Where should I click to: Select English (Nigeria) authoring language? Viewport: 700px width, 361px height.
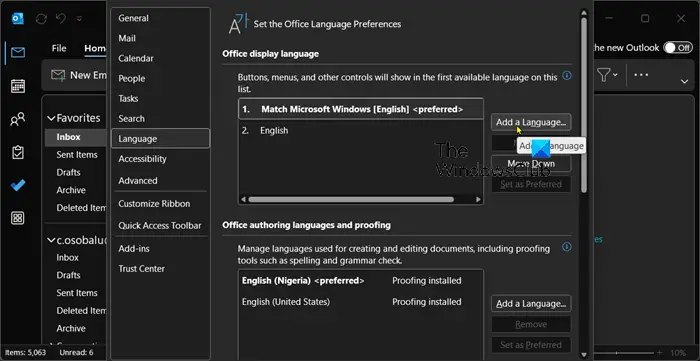pyautogui.click(x=361, y=281)
